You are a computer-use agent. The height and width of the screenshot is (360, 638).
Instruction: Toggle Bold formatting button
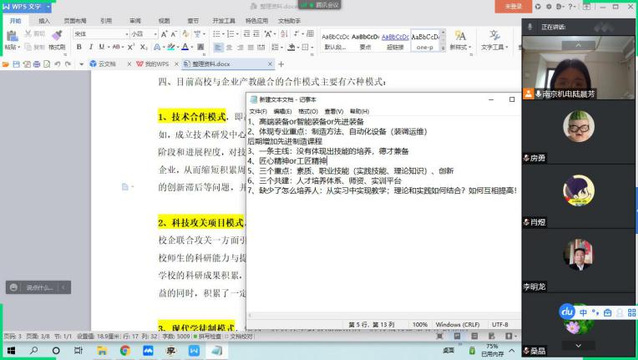(x=79, y=47)
